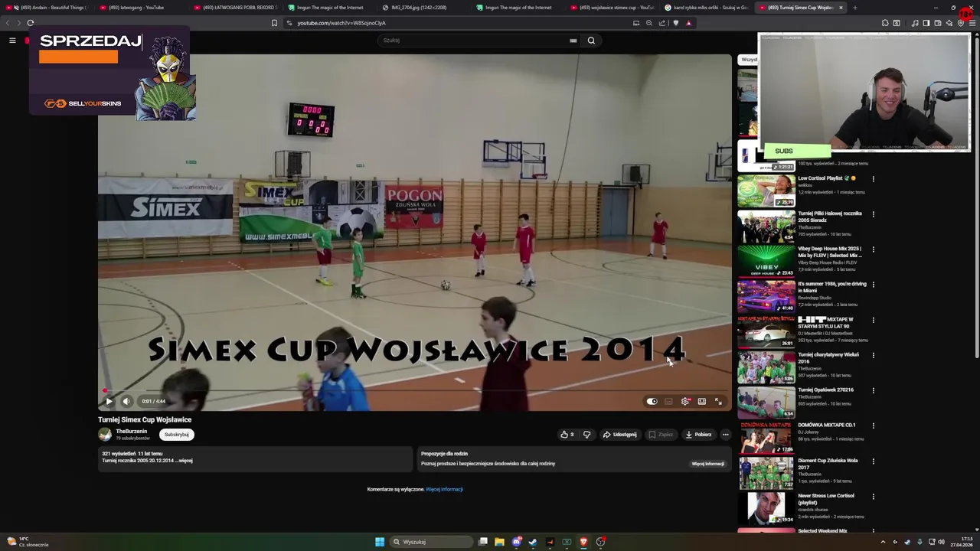Open Turniej Piłki Halowej rocznika 2005 Sieradz

coord(830,217)
